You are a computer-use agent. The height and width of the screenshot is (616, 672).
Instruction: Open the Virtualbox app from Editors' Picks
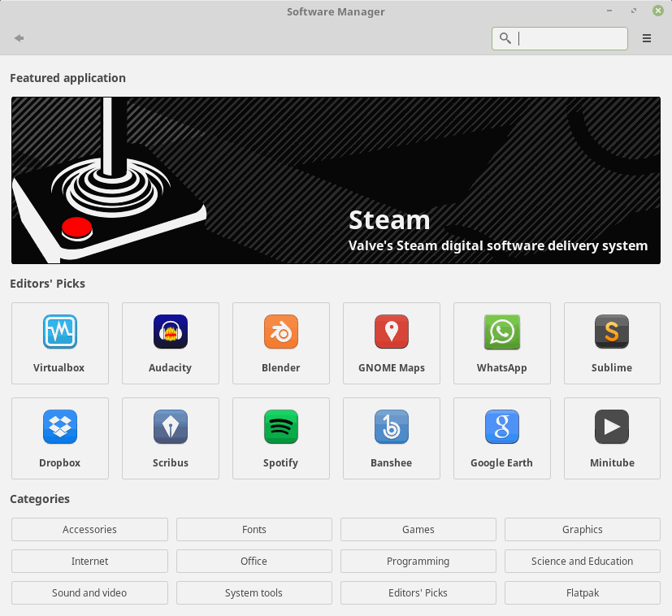(59, 343)
